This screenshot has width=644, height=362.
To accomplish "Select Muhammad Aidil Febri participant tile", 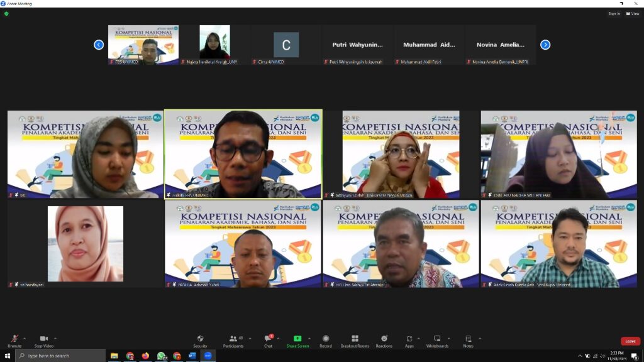I will coord(429,45).
